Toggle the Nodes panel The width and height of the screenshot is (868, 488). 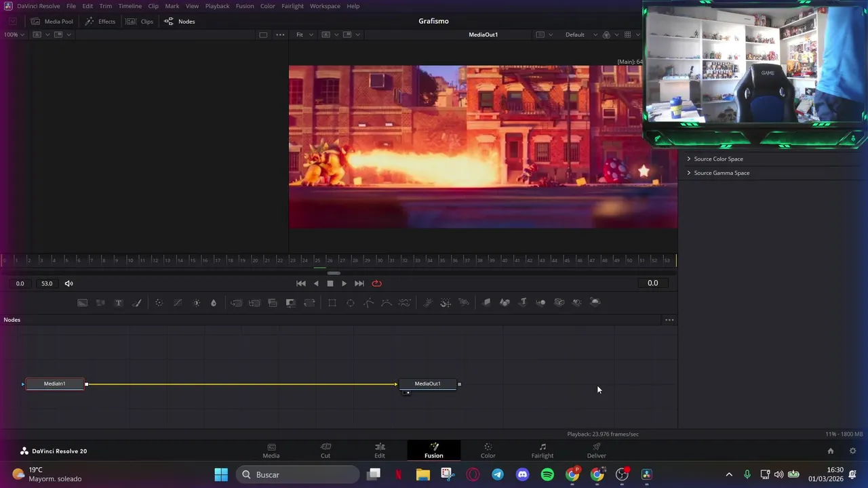pyautogui.click(x=180, y=21)
